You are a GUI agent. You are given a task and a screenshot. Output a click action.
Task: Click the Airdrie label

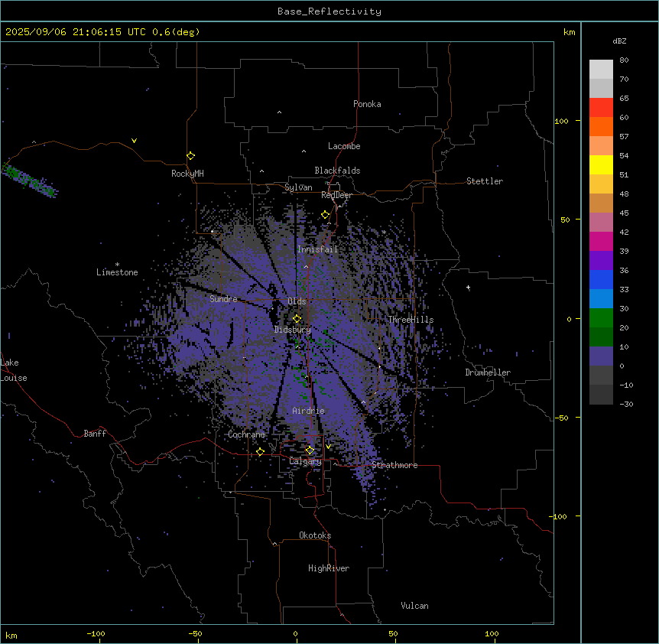309,411
